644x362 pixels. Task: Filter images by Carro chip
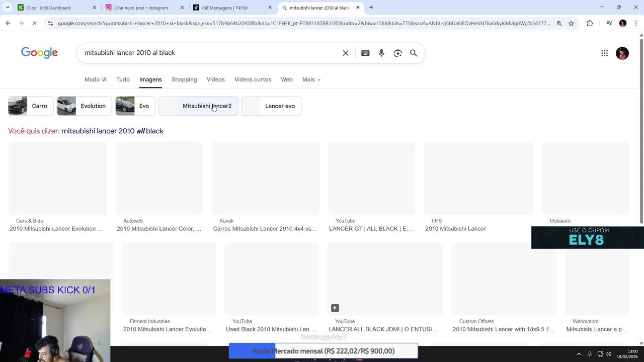(31, 106)
